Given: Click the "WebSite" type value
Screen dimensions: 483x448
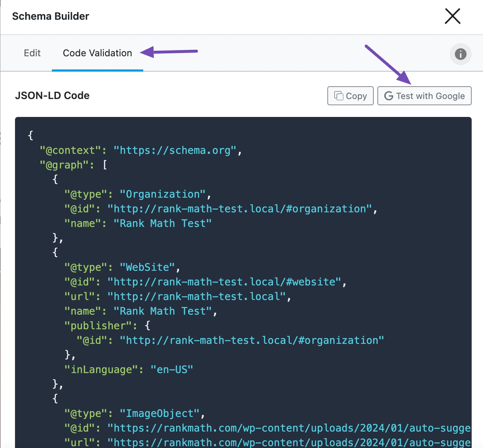Looking at the screenshot, I should pyautogui.click(x=147, y=267).
